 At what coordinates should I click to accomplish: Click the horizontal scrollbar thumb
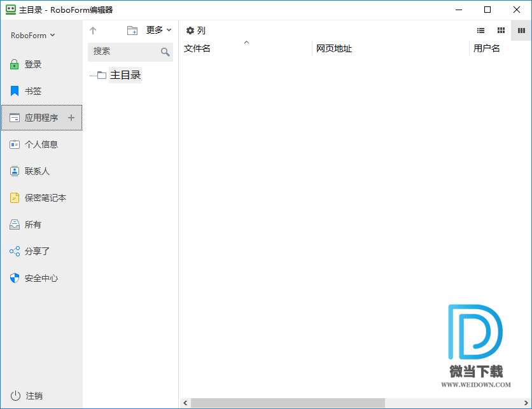(288, 403)
